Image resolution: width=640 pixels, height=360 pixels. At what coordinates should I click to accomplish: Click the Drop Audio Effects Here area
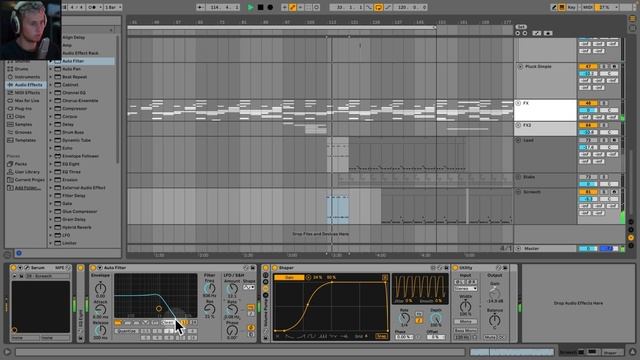tap(578, 303)
